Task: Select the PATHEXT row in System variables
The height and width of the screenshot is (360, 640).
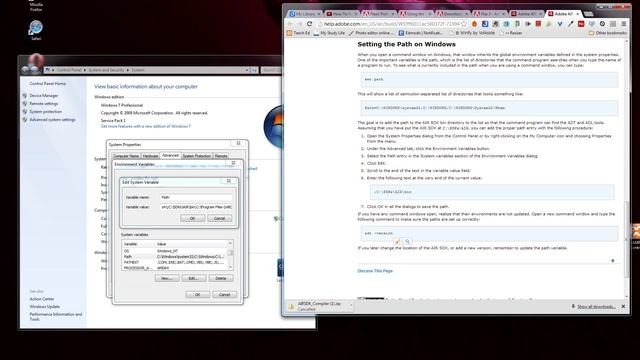Action: (175, 262)
